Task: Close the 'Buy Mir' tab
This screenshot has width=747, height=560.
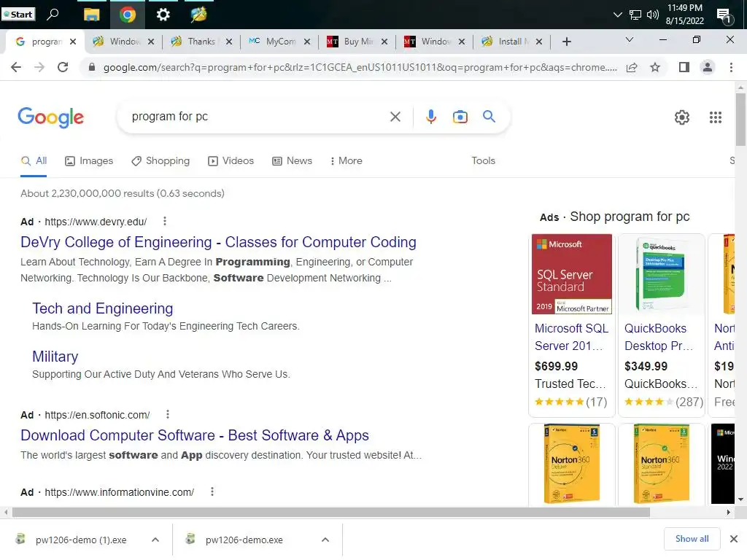Action: click(384, 42)
